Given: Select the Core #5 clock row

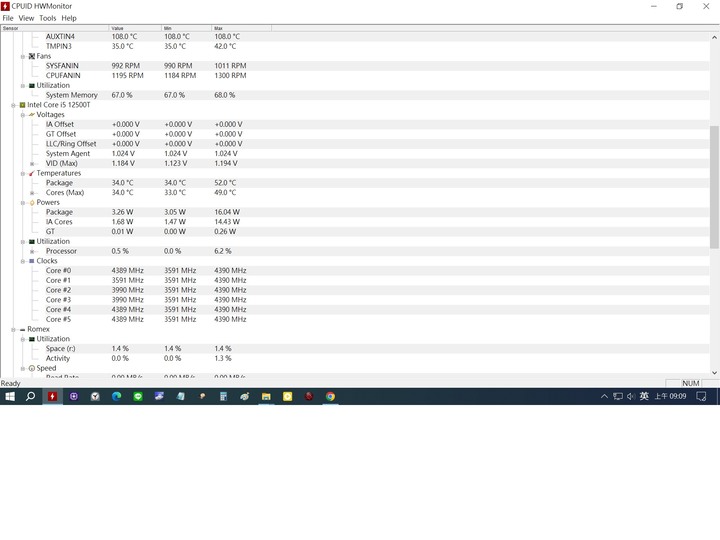Looking at the screenshot, I should (355, 319).
